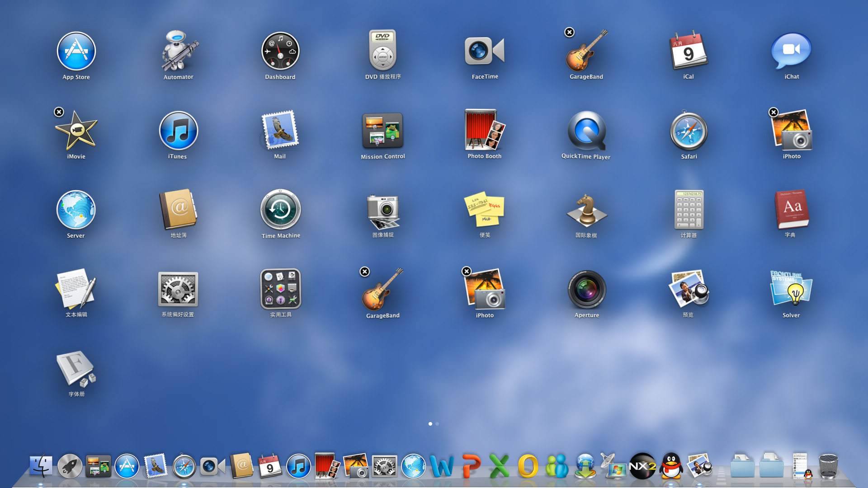Open iCal calendar from the Dock
This screenshot has height=488, width=868.
point(270,466)
